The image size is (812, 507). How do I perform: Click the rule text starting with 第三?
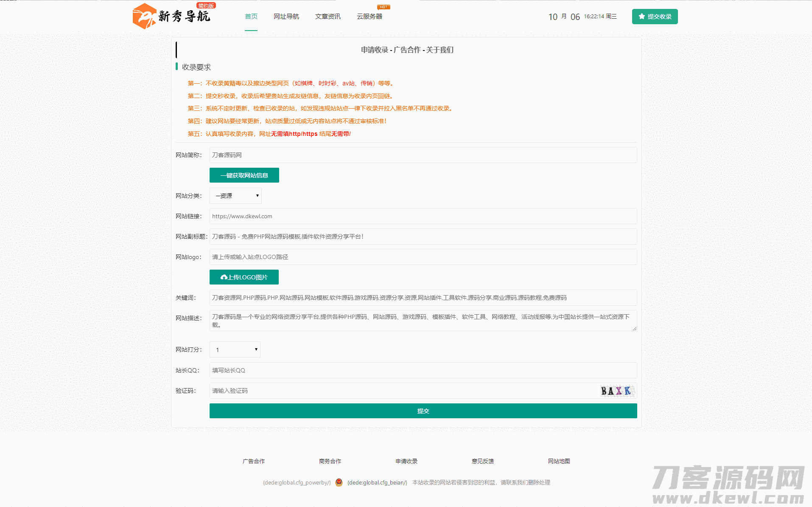pos(322,108)
